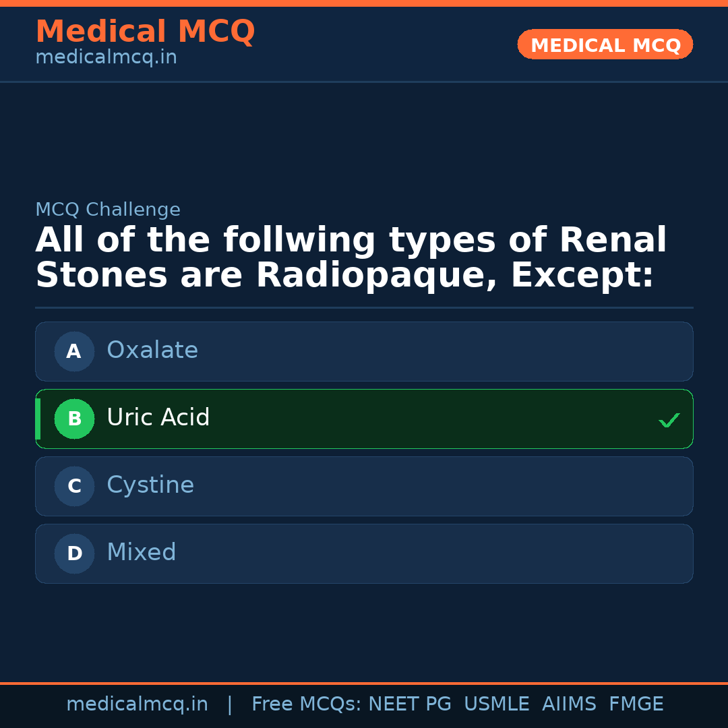Click the green B option badge

[74, 419]
